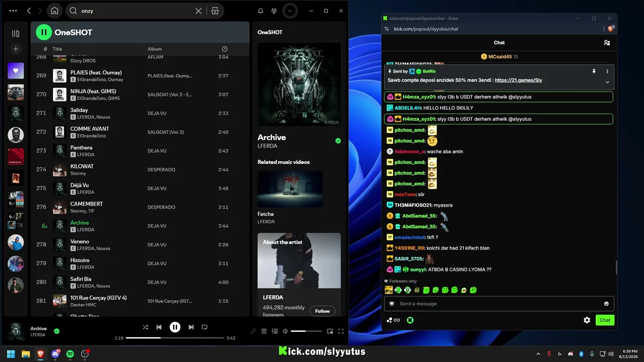Viewport: 644px width, 362px height.
Task: Toggle the green saved checkmark beside Archive in right panel
Action: click(338, 141)
